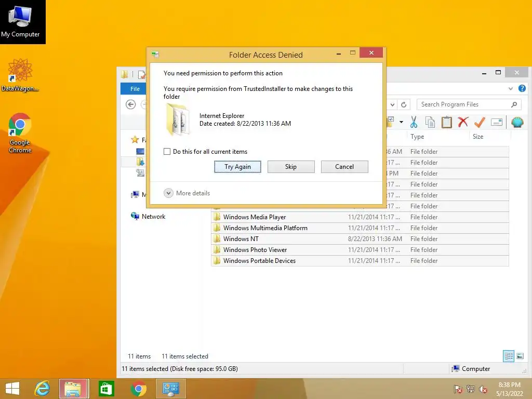Viewport: 532px width, 399px height.
Task: Click Google Chrome in the taskbar
Action: tap(138, 389)
